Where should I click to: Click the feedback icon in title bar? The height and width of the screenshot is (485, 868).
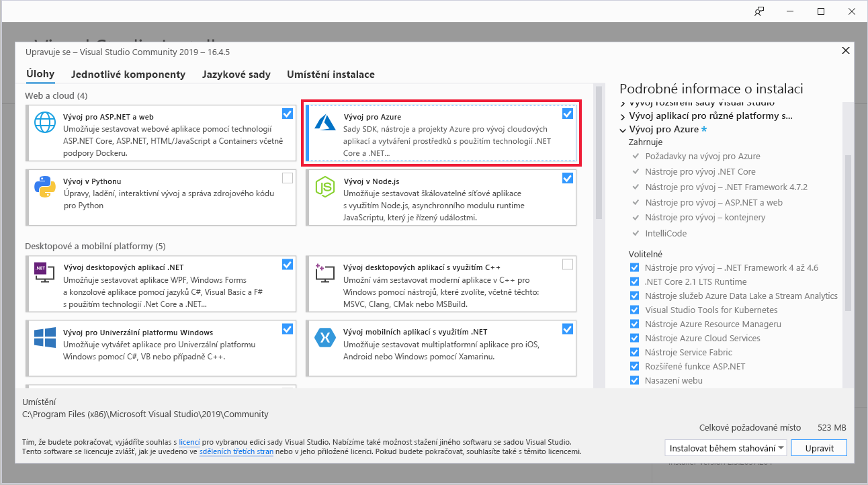tap(759, 11)
